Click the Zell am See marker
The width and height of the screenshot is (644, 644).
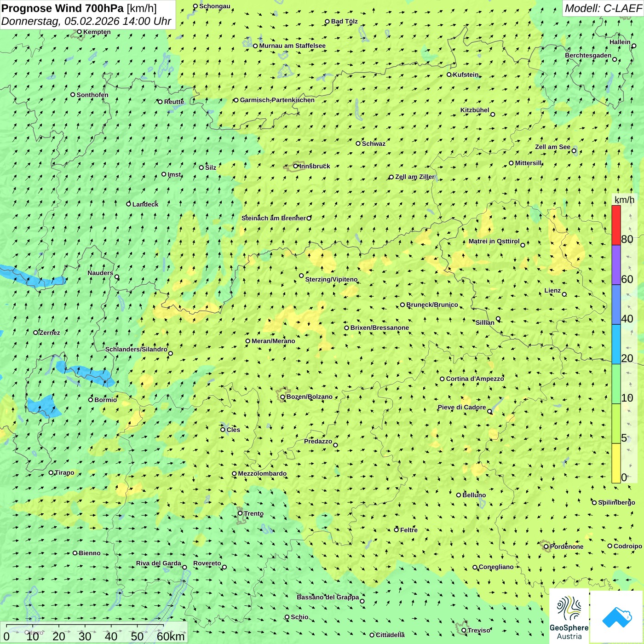574,150
